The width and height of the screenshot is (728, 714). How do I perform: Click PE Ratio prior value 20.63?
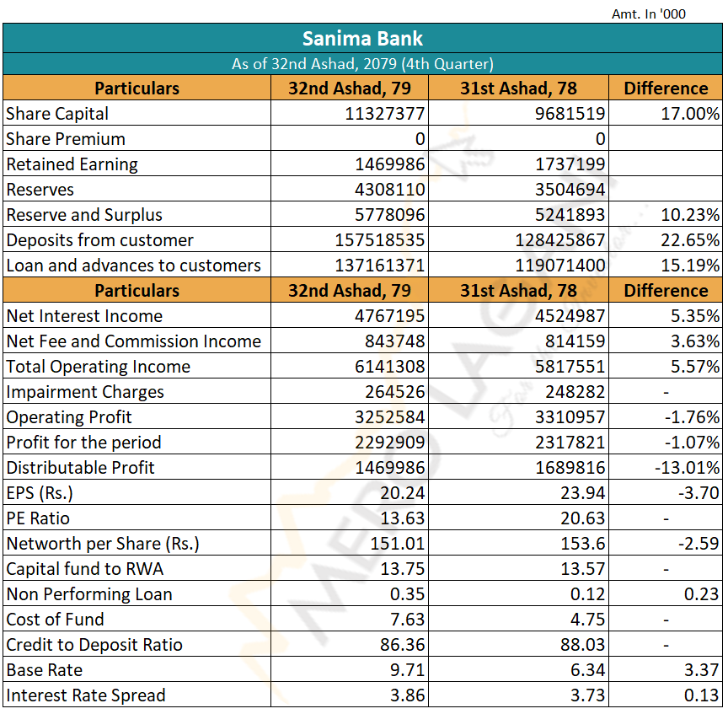(583, 519)
